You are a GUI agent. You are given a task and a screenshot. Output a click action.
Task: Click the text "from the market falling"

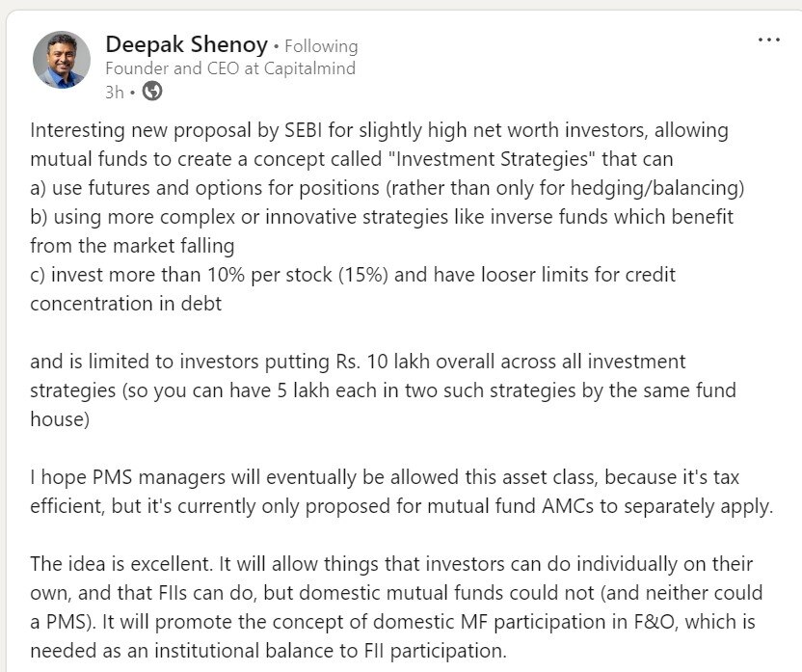pos(132,246)
